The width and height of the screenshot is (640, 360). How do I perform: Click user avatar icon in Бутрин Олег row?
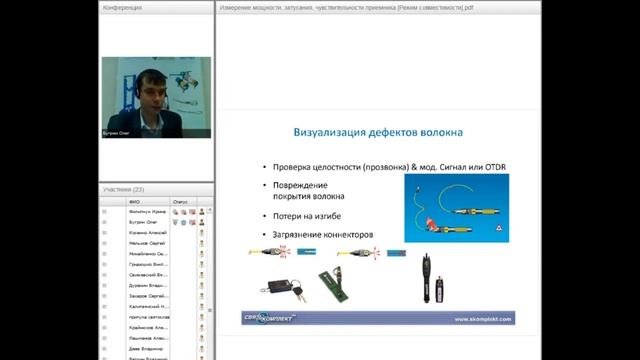click(202, 222)
